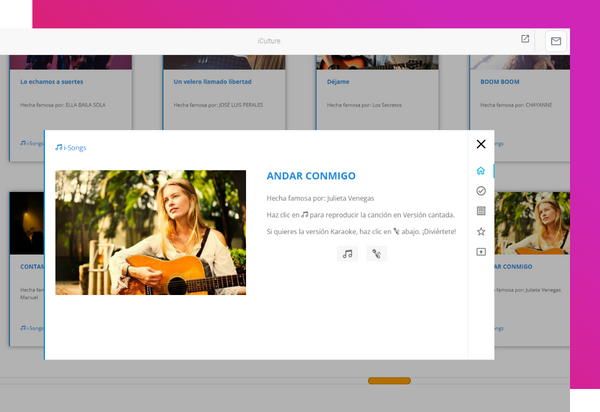Click Hecha famosa por: CHAYANNE text

tap(516, 105)
